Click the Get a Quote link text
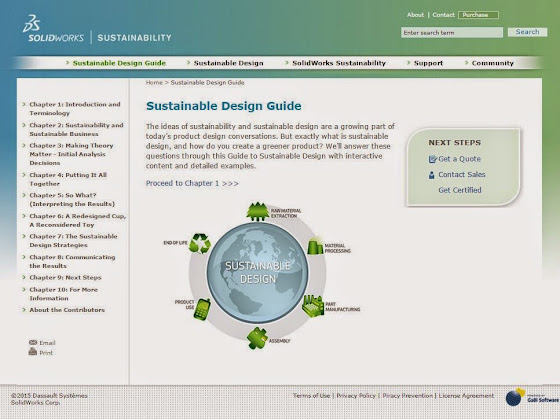Image resolution: width=560 pixels, height=419 pixels. (459, 159)
